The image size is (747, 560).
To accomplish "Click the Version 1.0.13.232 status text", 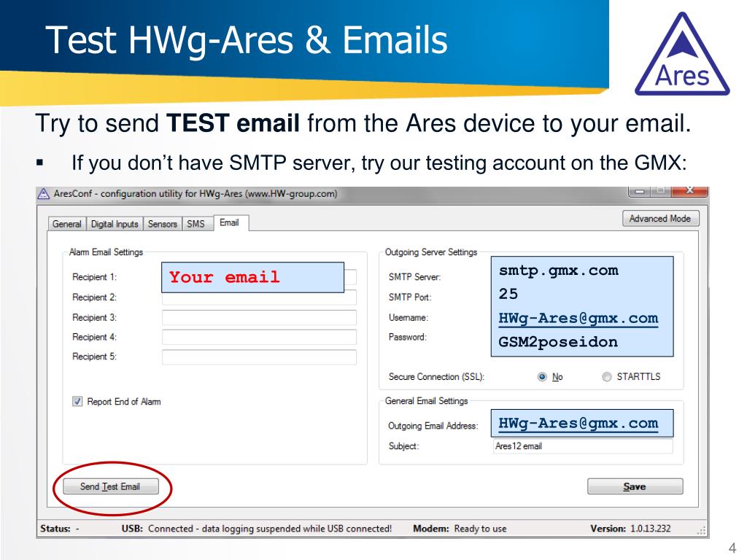I will [x=630, y=529].
